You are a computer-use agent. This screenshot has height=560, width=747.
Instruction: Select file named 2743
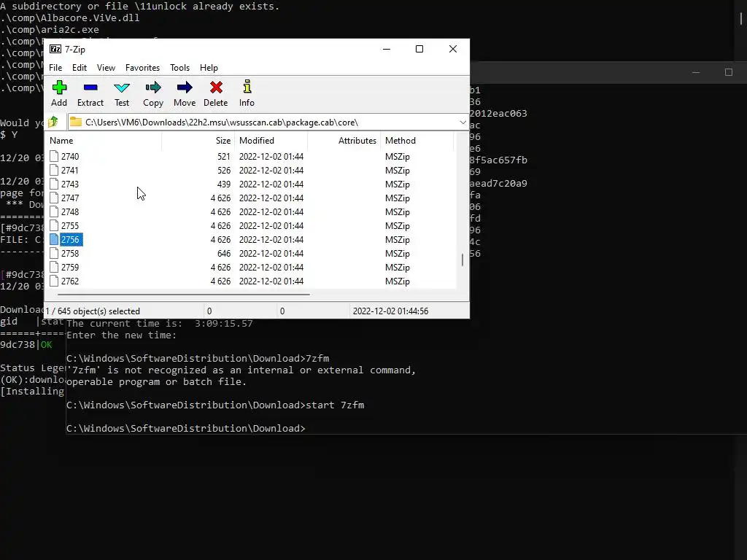click(x=70, y=184)
